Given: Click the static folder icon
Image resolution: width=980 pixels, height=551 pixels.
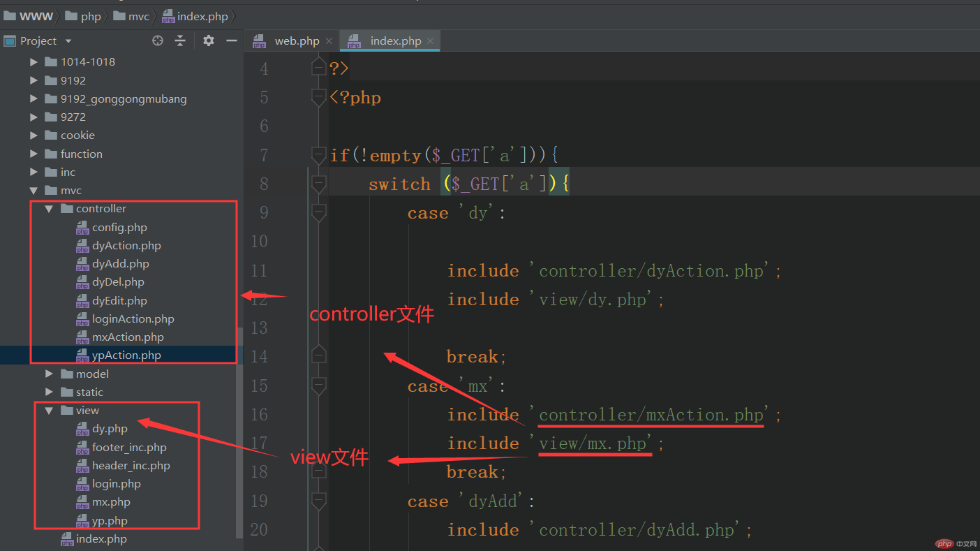Looking at the screenshot, I should [x=66, y=392].
